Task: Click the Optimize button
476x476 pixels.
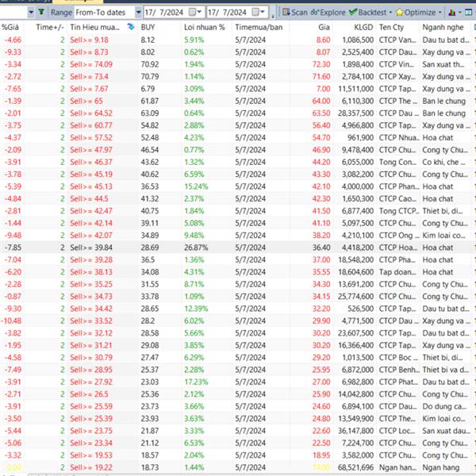Action: pyautogui.click(x=416, y=13)
